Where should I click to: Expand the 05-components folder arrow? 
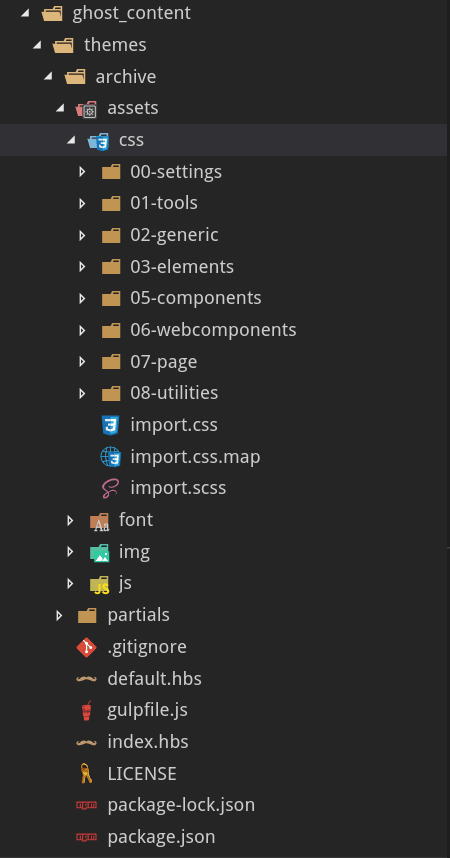pos(82,299)
